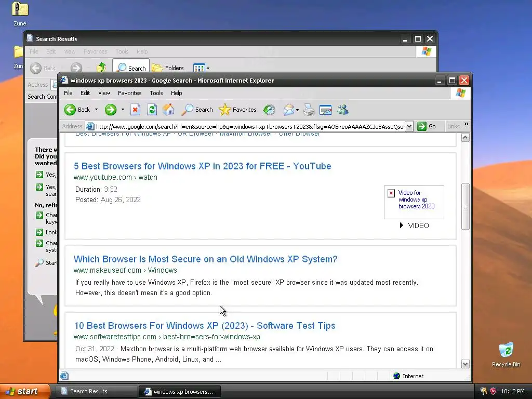Click the broken image icon in video box

point(391,193)
